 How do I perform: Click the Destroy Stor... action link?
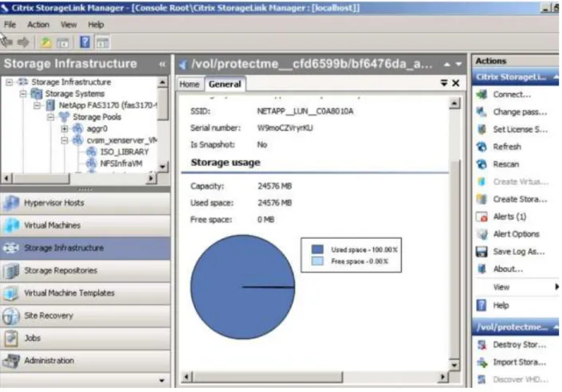pyautogui.click(x=519, y=345)
